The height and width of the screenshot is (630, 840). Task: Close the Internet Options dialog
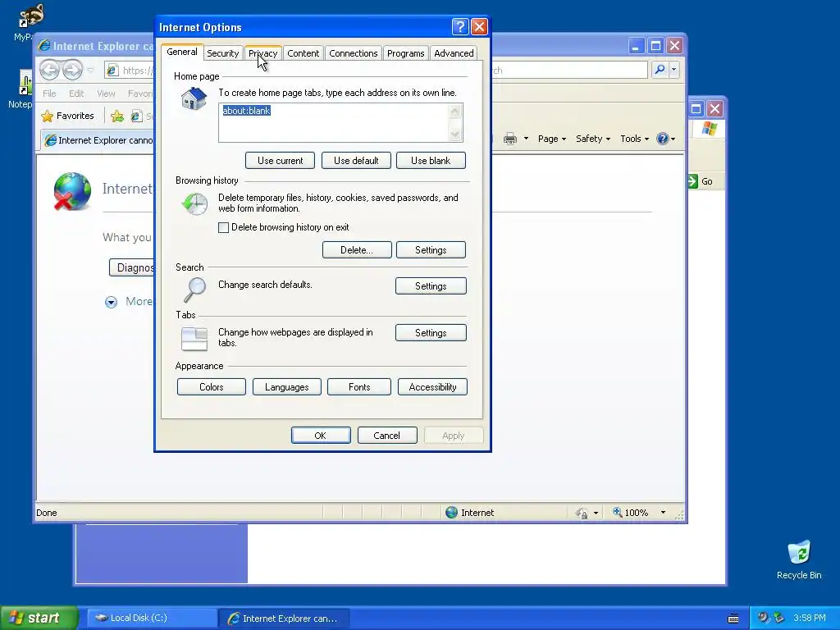[x=479, y=27]
